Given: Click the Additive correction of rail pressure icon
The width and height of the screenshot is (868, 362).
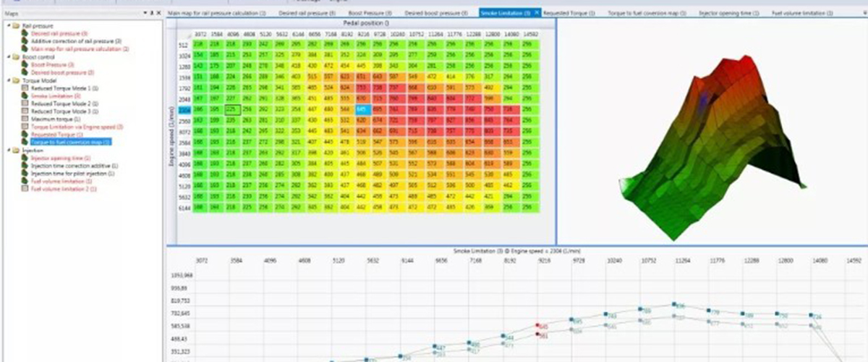Looking at the screenshot, I should click(25, 41).
